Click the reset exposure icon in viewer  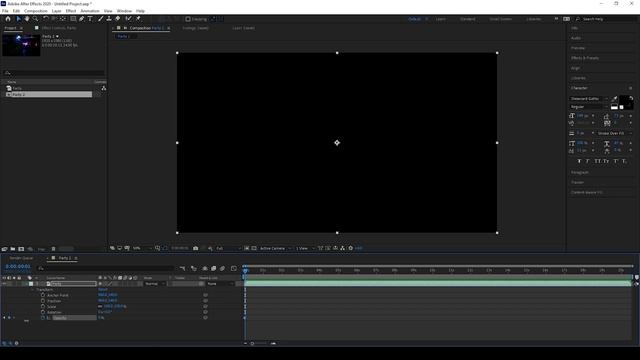tap(351, 248)
